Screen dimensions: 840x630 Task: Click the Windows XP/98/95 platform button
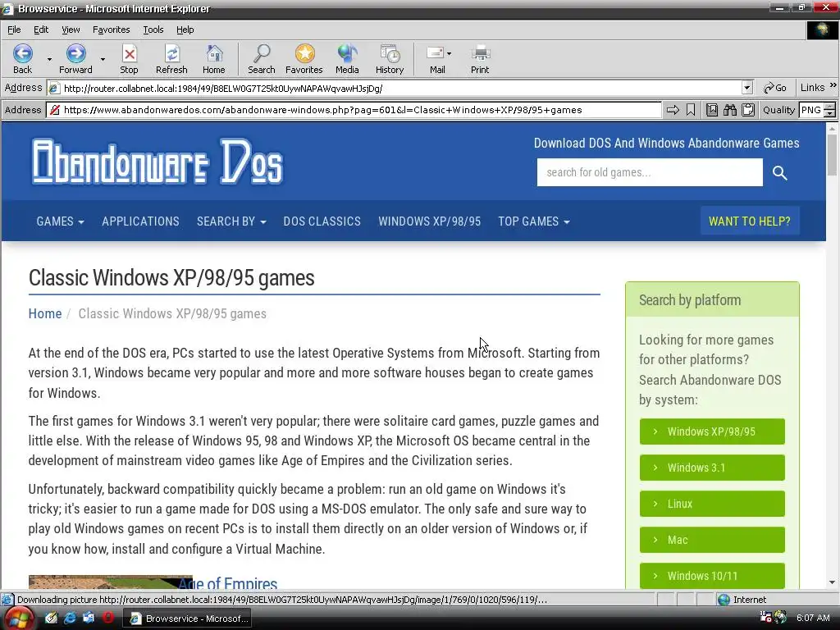tap(712, 431)
